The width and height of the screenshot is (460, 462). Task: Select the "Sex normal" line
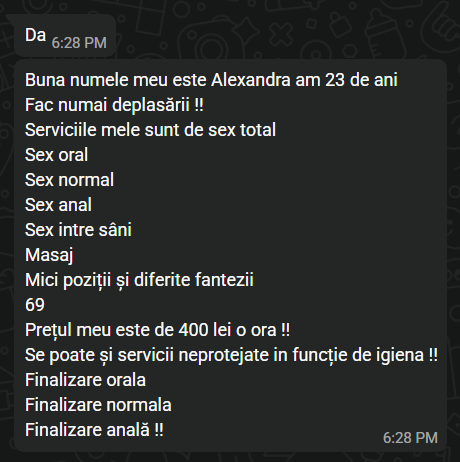(x=69, y=180)
